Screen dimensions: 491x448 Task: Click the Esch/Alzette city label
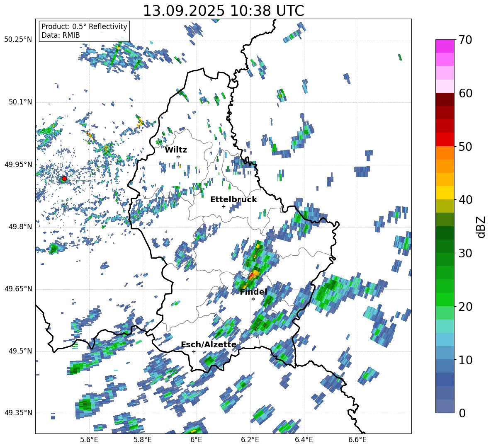click(x=209, y=344)
